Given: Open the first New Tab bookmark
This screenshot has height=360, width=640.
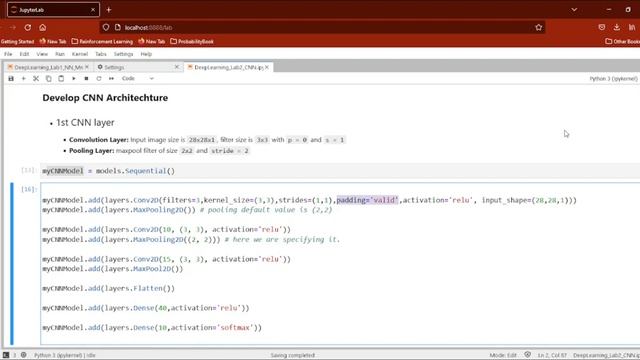Looking at the screenshot, I should (53, 42).
